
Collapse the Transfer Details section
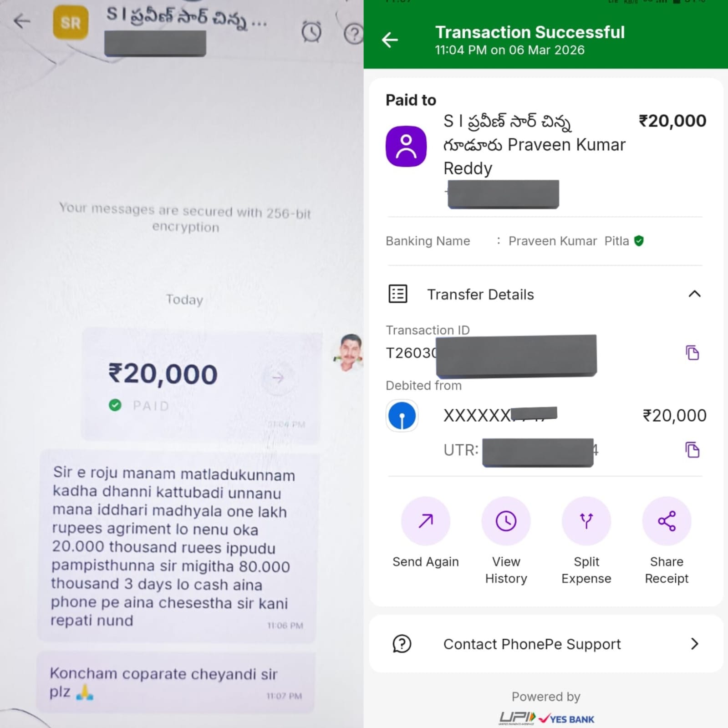(694, 294)
